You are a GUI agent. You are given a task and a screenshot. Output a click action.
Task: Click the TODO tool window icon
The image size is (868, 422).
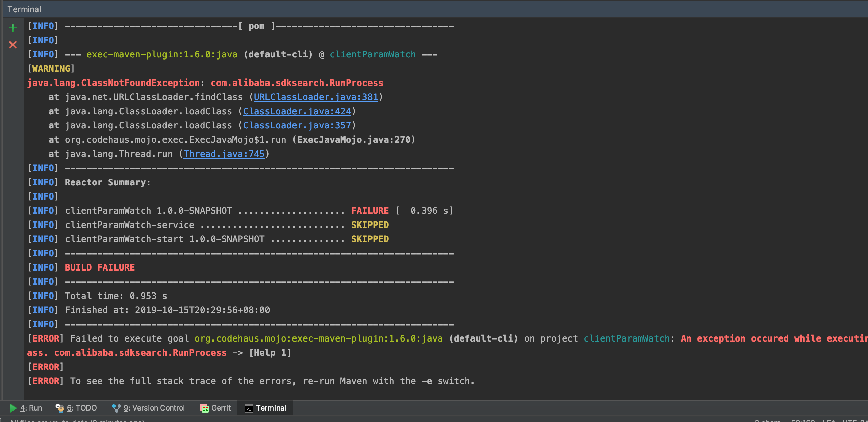[60, 408]
